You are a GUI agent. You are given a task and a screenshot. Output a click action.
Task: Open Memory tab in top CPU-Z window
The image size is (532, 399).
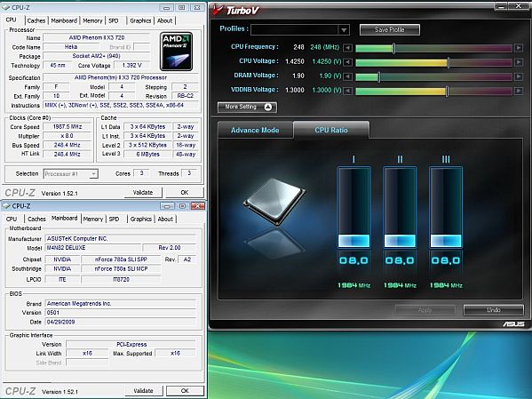coord(92,20)
